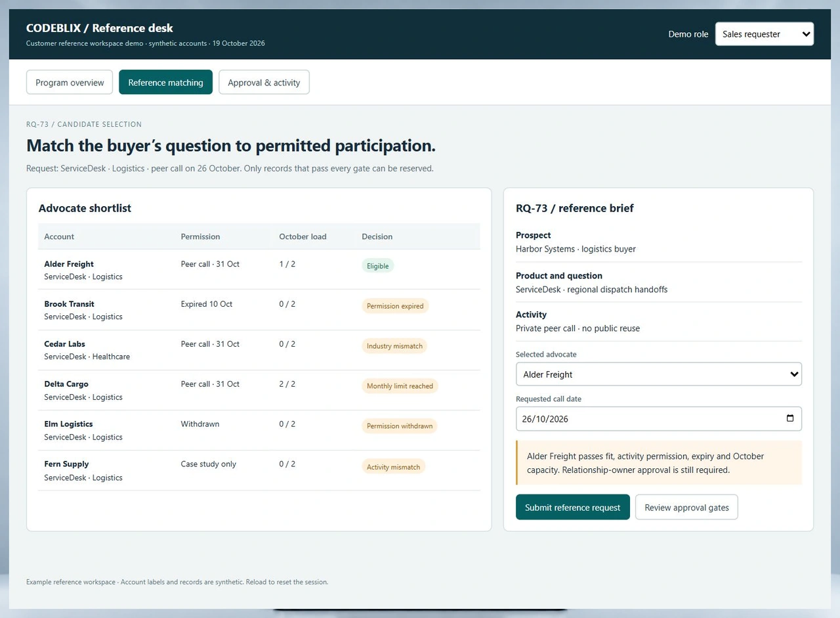Select the Reference matching tab
The height and width of the screenshot is (618, 840).
[165, 83]
